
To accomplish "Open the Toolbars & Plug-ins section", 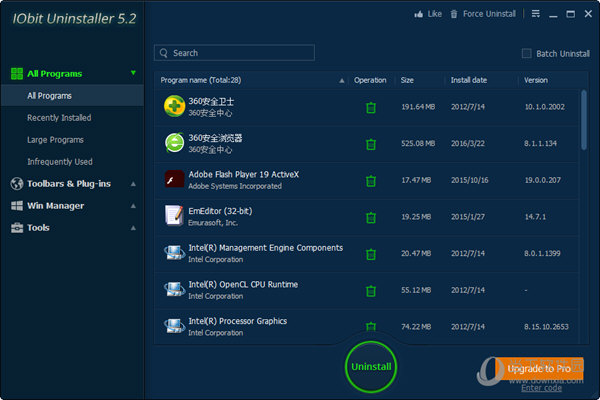I will coord(69,184).
